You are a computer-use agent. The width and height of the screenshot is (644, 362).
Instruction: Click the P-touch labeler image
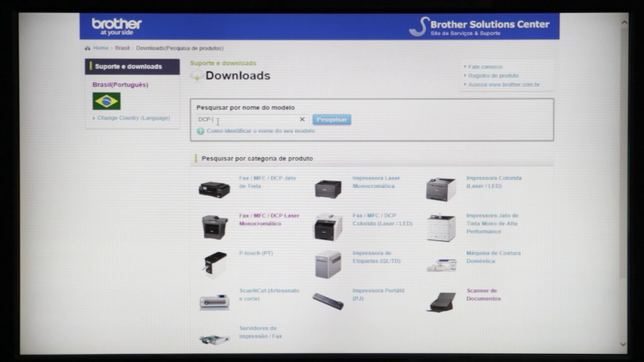(215, 265)
